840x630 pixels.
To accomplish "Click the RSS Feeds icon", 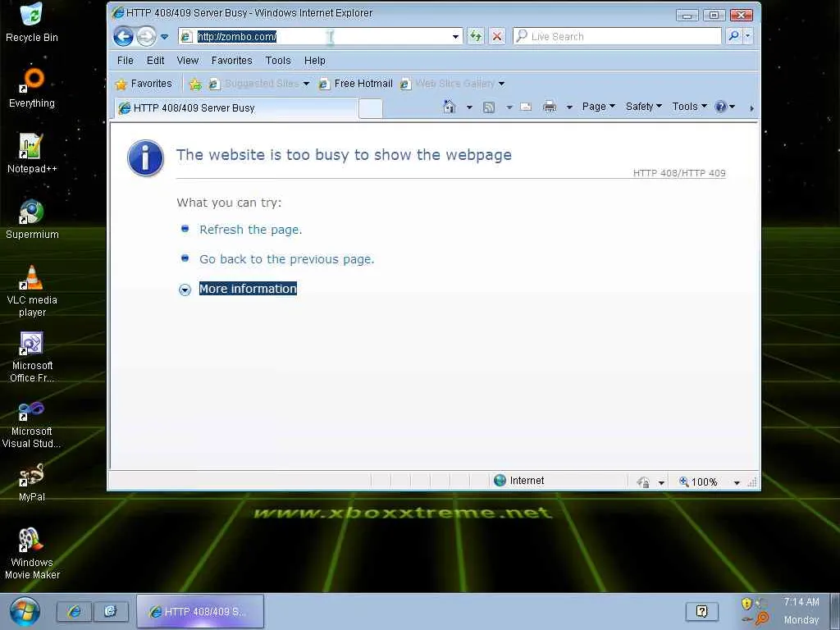I will (x=489, y=107).
